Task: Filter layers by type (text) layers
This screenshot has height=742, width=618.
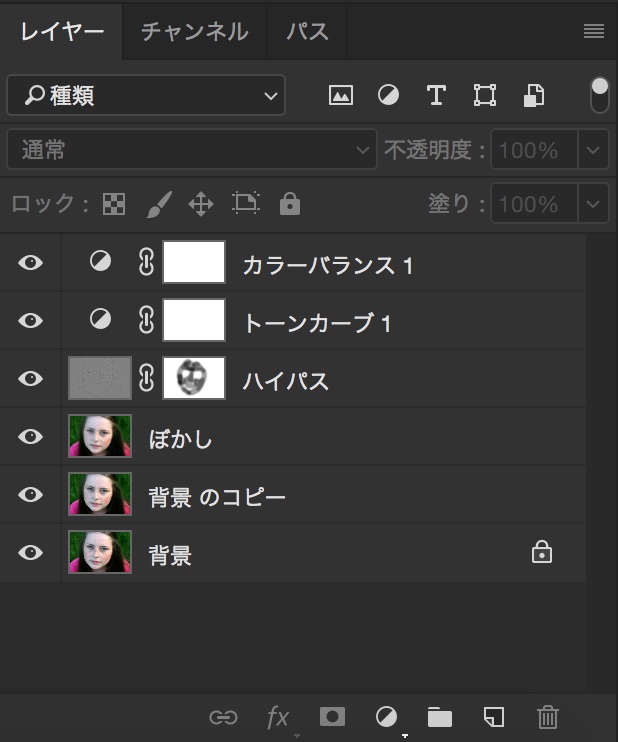Action: click(x=436, y=96)
